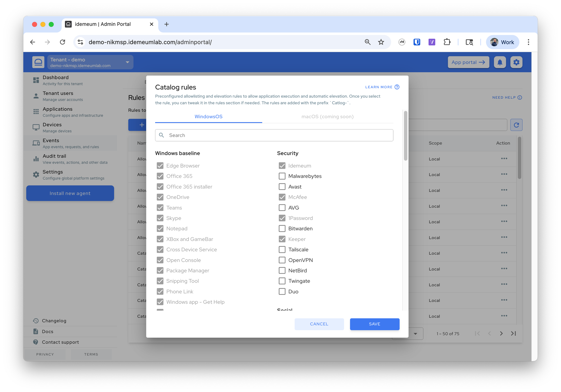This screenshot has width=561, height=392.
Task: Open the Extensions puzzle icon
Action: coord(447,42)
